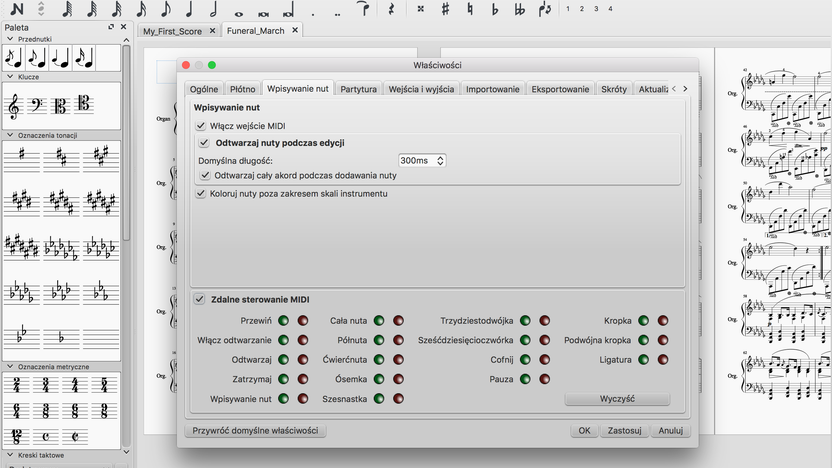This screenshot has width=832, height=468.
Task: Select bass clef in Klucze palette
Action: point(37,105)
